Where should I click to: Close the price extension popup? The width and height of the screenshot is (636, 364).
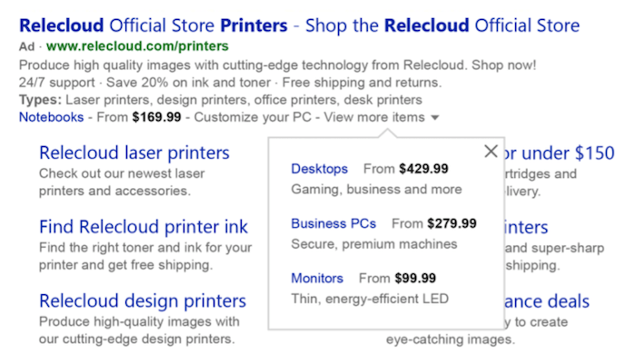pos(491,152)
